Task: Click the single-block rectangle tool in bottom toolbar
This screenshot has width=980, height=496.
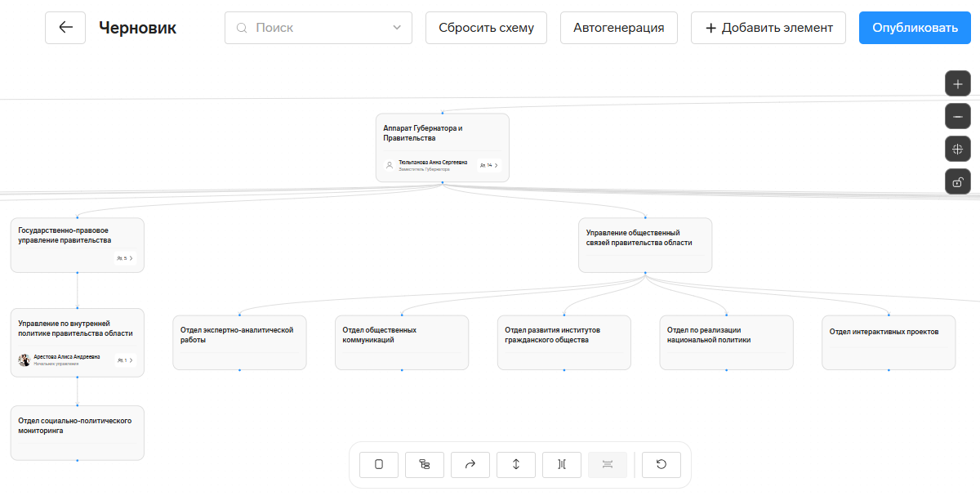Action: point(379,464)
